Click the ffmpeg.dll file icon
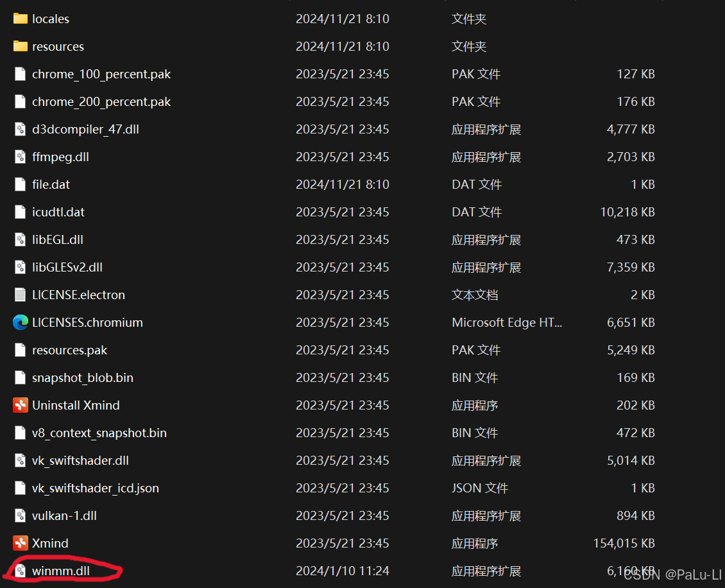Viewport: 725px width, 588px height. tap(21, 157)
